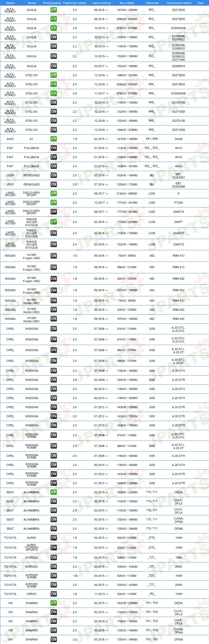The height and width of the screenshot is (644, 209).
Task: Click the ON icon for VW Sharan from 05.2016
Action: 54,639
